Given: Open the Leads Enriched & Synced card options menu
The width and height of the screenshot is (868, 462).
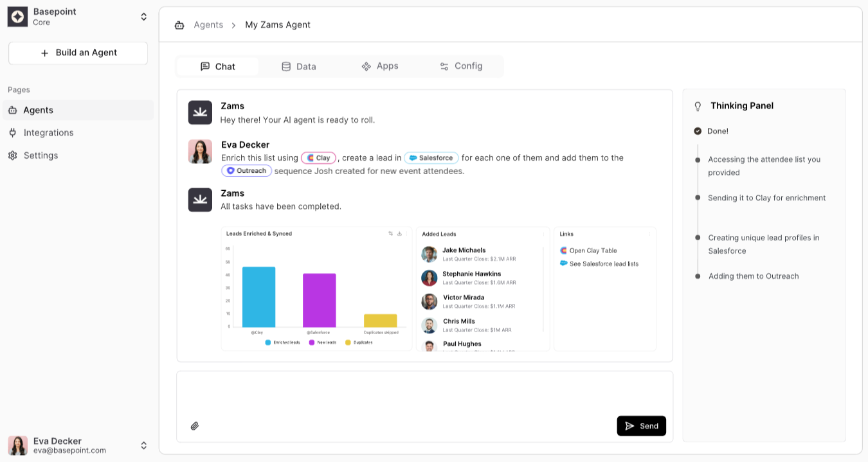Looking at the screenshot, I should (x=407, y=234).
